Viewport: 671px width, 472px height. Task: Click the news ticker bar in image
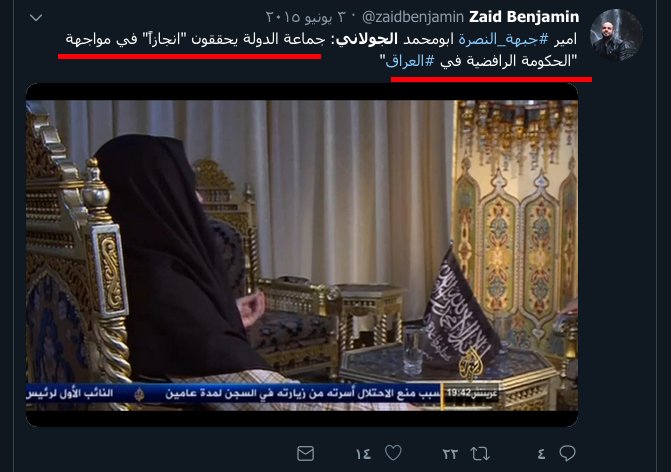(263, 393)
